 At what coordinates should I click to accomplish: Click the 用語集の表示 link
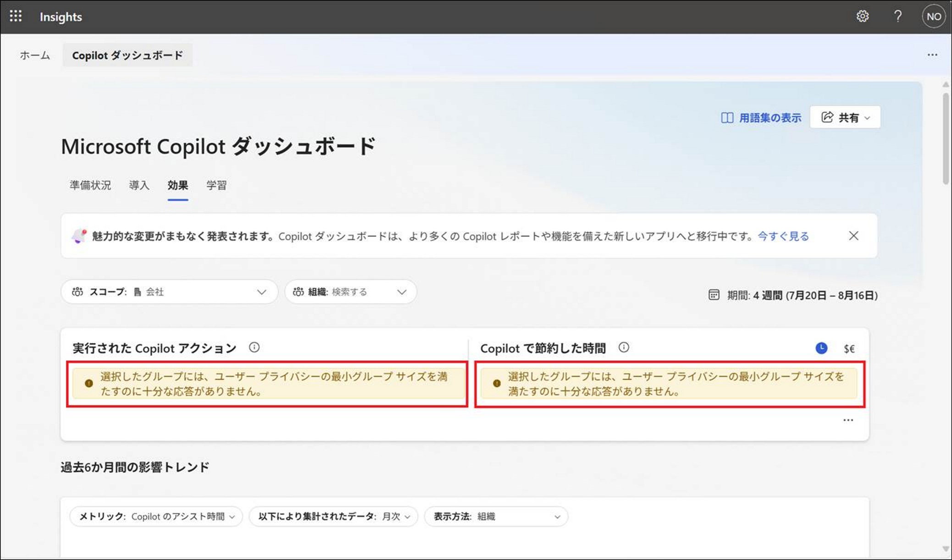761,118
